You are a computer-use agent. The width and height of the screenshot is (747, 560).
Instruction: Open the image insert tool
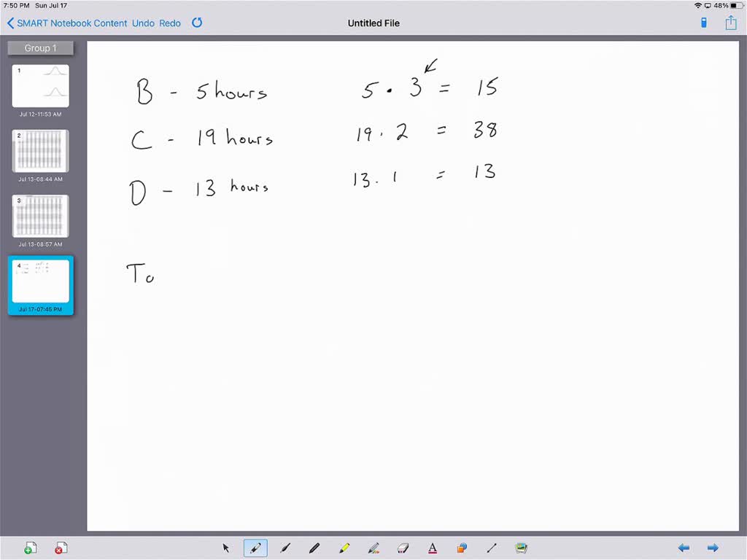(x=520, y=548)
